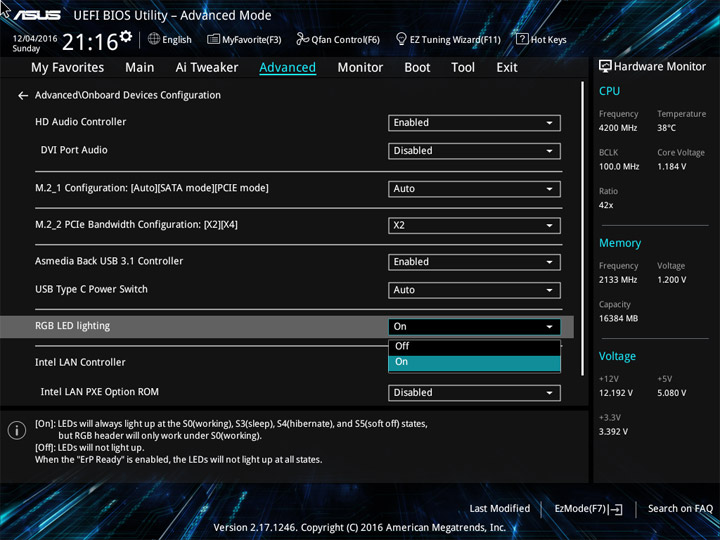The image size is (720, 540).
Task: Click the EZ Tuning Wizard lightbulb icon
Action: (x=401, y=39)
